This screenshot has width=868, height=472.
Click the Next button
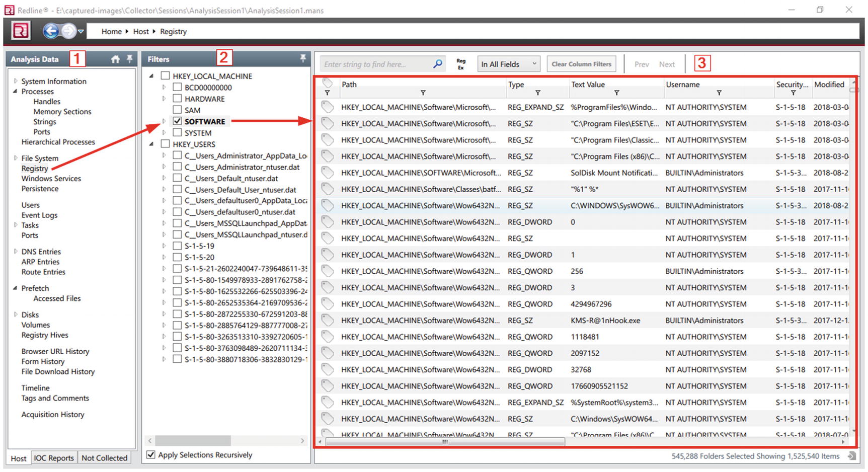click(x=667, y=64)
